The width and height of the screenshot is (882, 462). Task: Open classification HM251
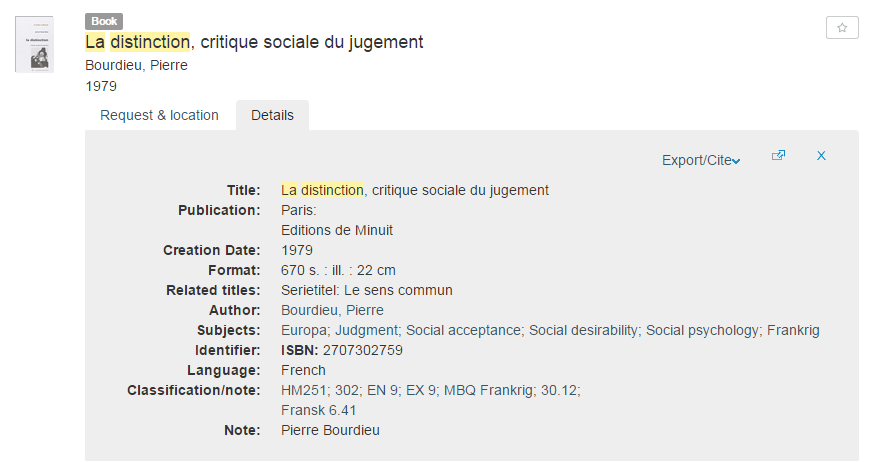click(303, 390)
